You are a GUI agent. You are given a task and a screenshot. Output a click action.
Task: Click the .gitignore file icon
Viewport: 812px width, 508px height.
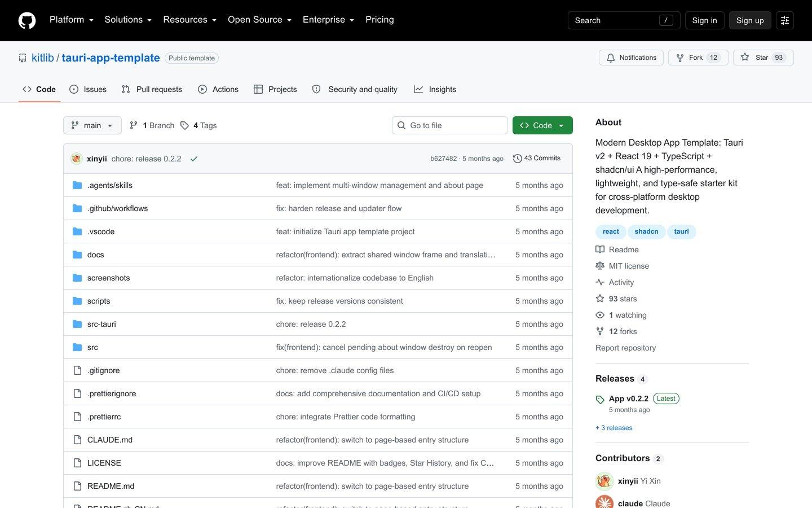click(x=77, y=370)
